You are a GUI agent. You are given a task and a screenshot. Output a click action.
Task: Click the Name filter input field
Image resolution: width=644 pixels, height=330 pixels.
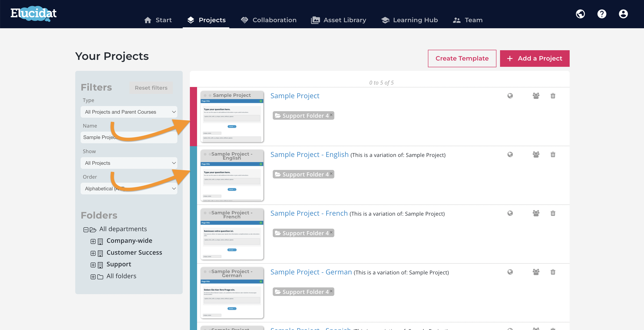tap(129, 137)
